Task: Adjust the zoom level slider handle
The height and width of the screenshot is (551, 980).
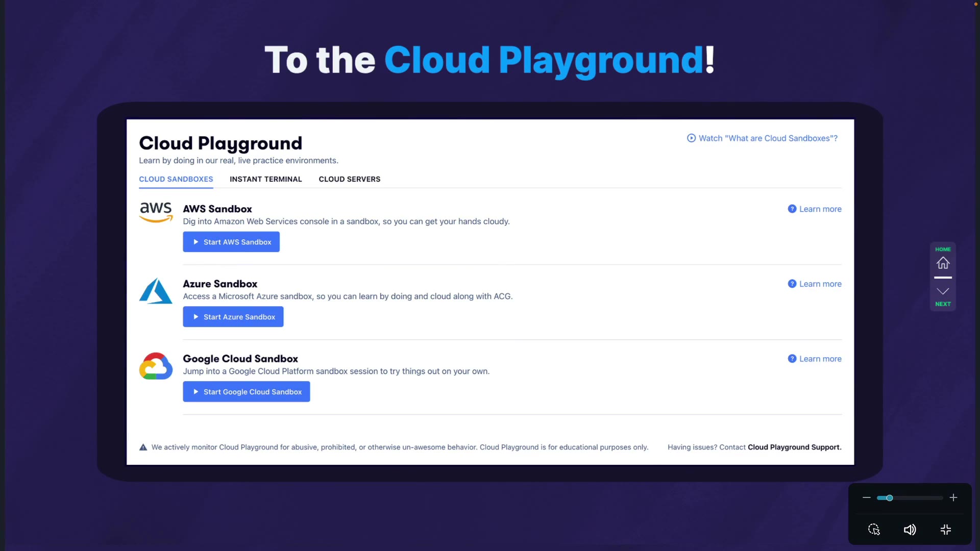Action: coord(890,498)
